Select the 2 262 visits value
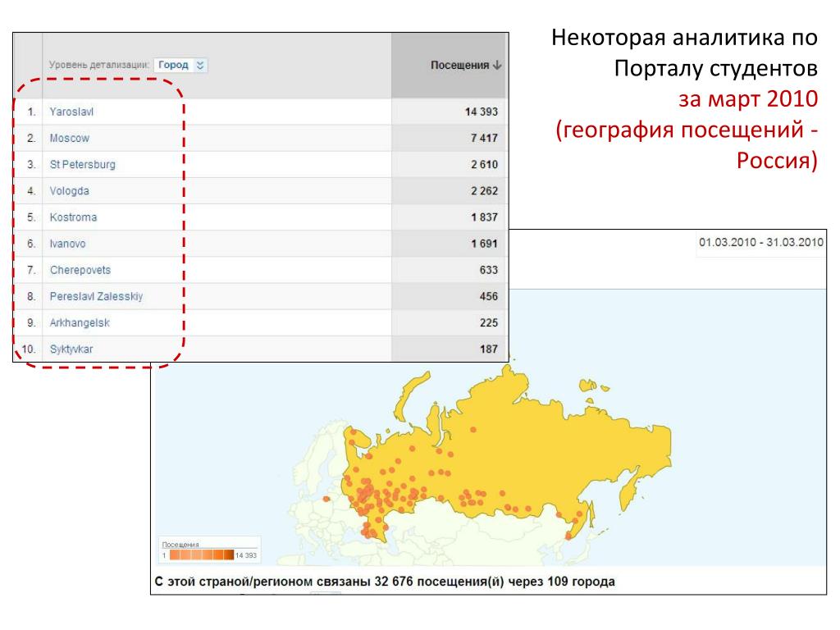The height and width of the screenshot is (630, 840). [x=484, y=190]
